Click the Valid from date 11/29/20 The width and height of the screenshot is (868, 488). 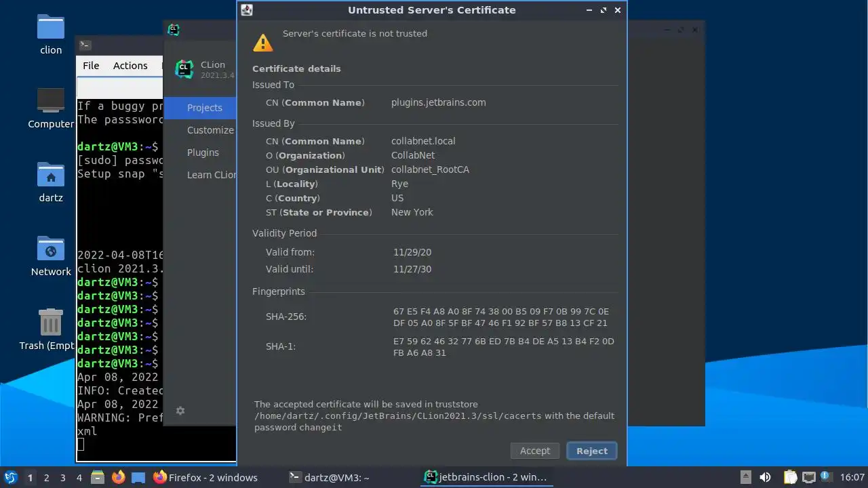click(412, 252)
